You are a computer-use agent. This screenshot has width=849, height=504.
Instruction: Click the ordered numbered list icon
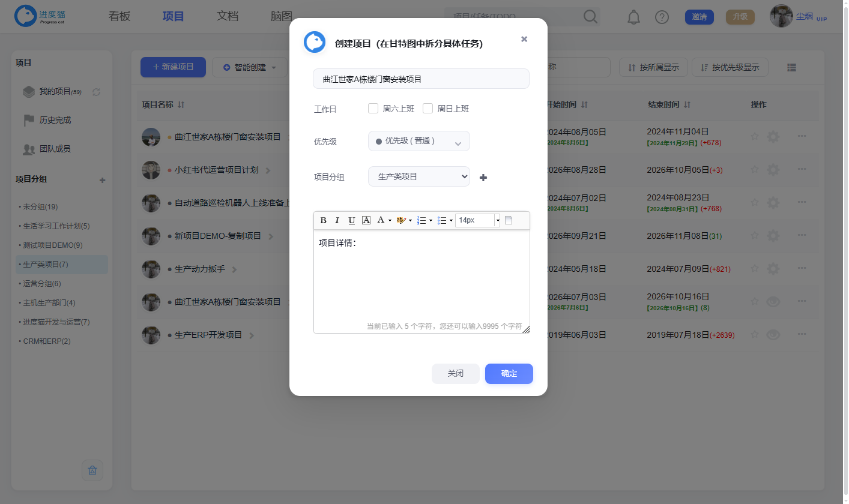coord(421,220)
